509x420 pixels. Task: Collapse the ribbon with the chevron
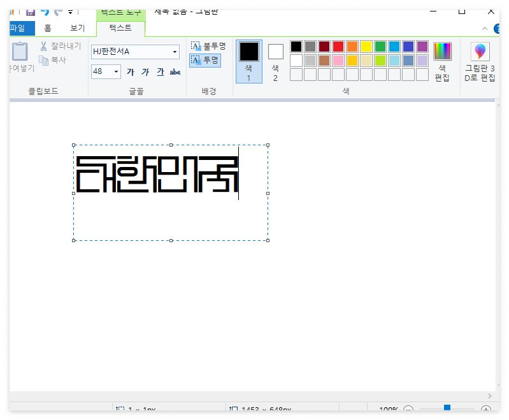(x=485, y=29)
